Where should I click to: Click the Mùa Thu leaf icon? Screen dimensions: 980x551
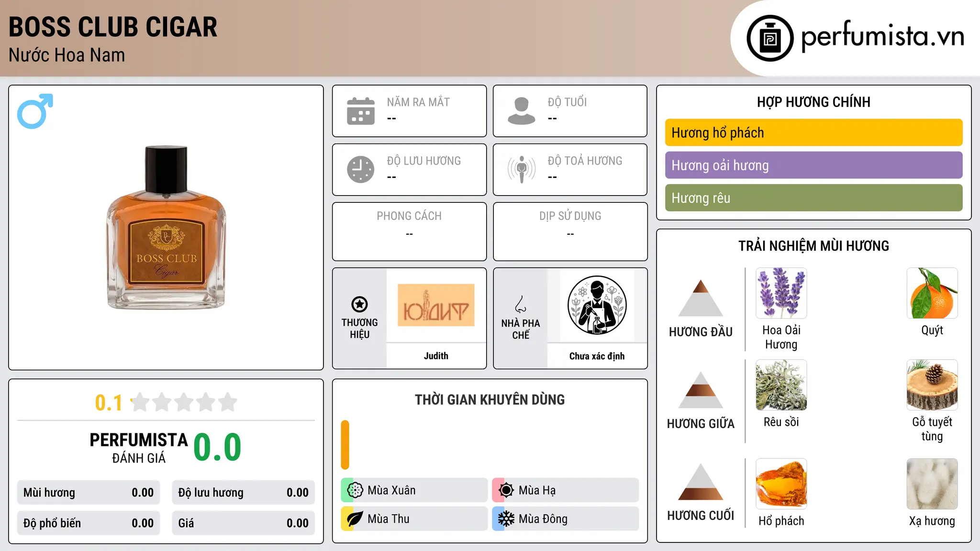[355, 519]
